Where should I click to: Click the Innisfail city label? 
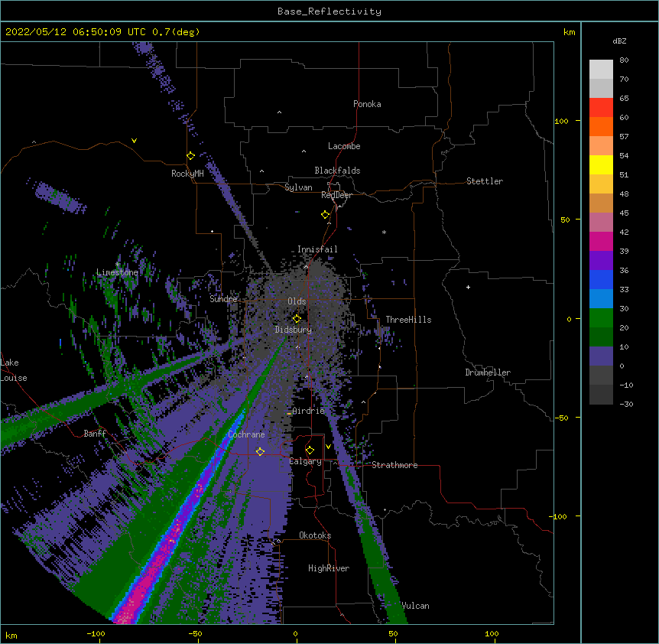[x=317, y=249]
